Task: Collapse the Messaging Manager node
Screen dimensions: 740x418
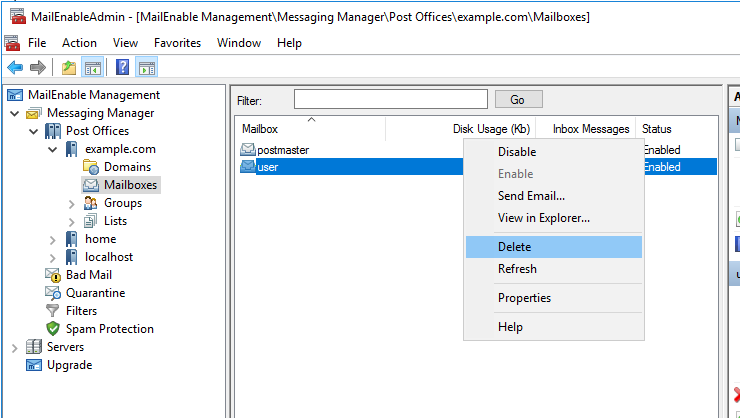Action: coord(15,114)
